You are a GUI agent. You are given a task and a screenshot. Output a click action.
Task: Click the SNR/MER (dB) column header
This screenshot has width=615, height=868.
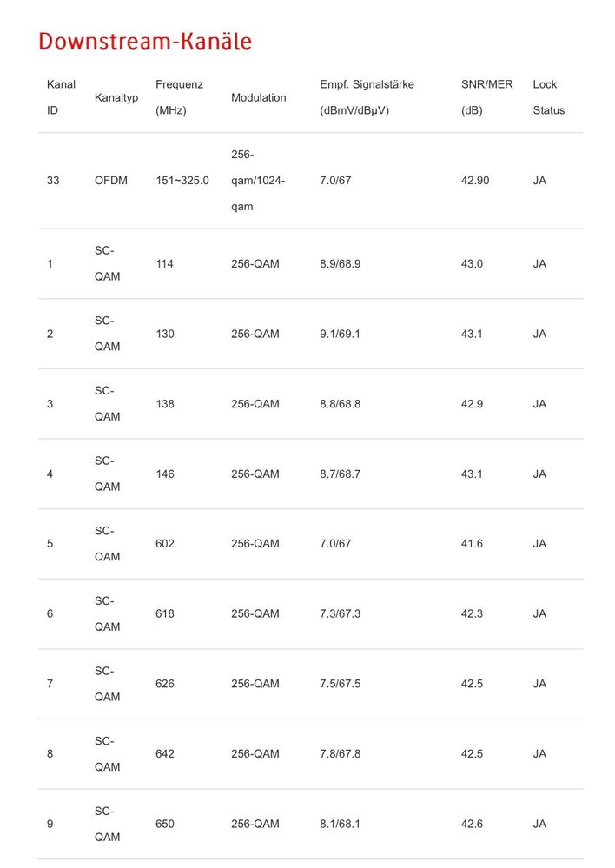[x=486, y=97]
